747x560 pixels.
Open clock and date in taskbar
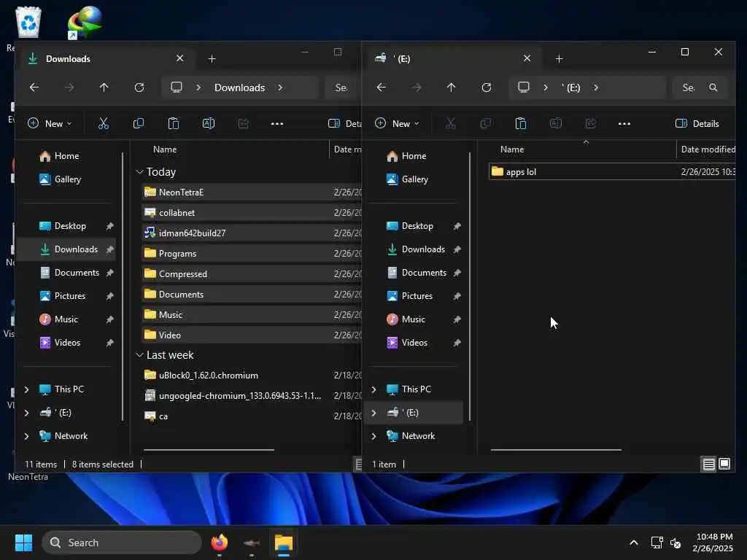pyautogui.click(x=713, y=542)
